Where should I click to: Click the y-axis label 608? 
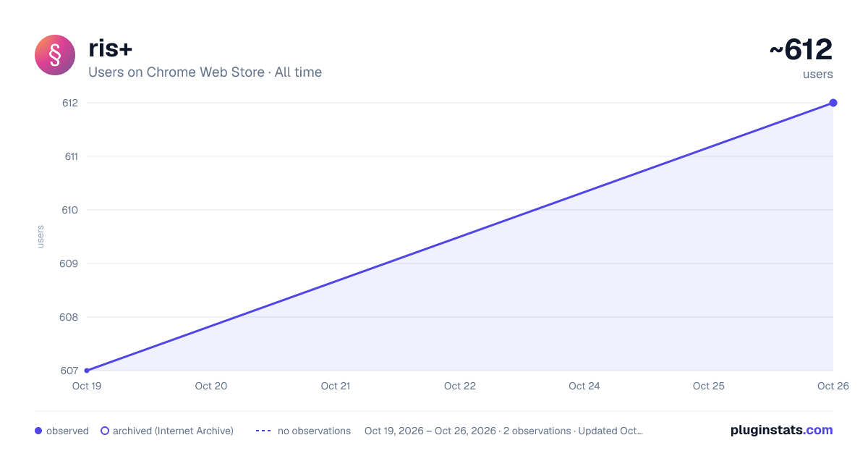tap(69, 317)
